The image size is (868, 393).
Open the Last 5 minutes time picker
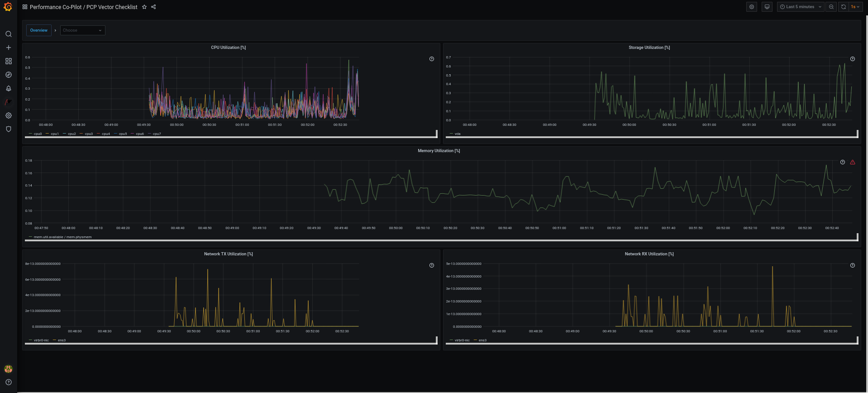point(800,7)
